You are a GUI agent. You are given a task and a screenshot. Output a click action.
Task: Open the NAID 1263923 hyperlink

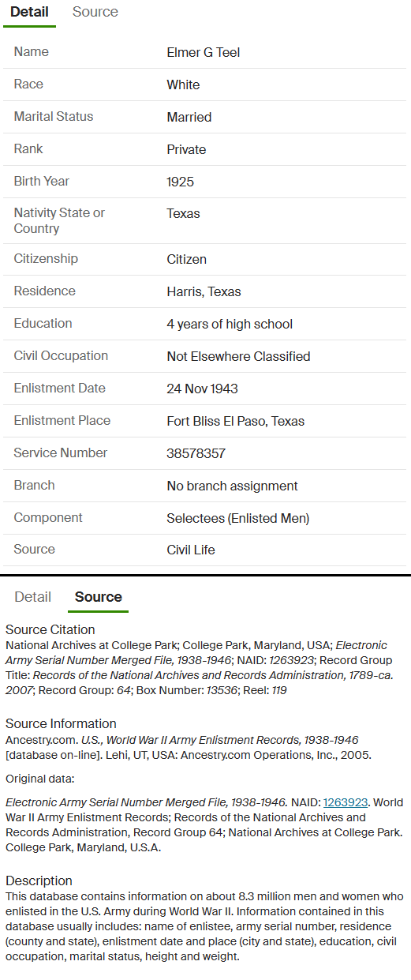pyautogui.click(x=346, y=802)
